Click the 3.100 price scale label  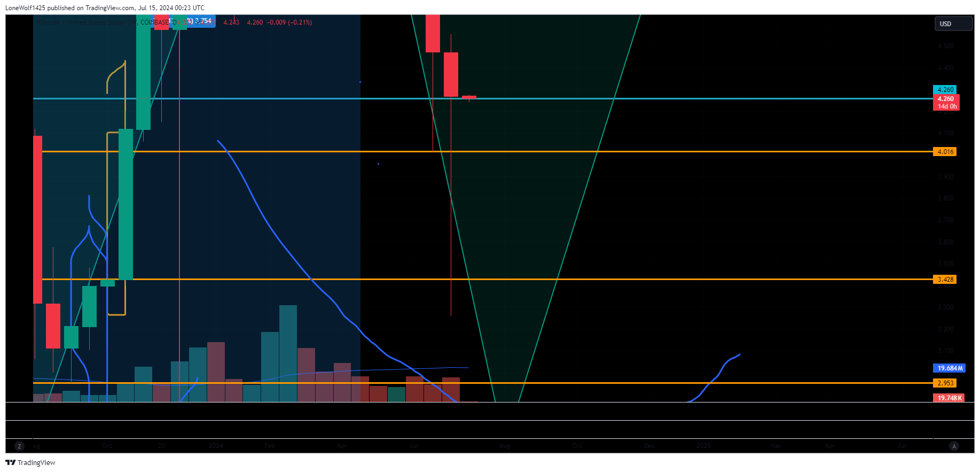point(945,351)
